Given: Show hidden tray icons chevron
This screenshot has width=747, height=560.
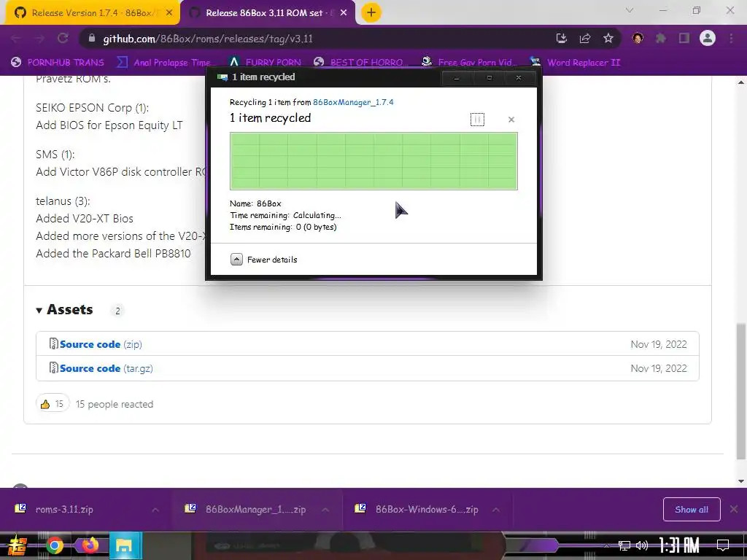Looking at the screenshot, I should click(x=606, y=545).
